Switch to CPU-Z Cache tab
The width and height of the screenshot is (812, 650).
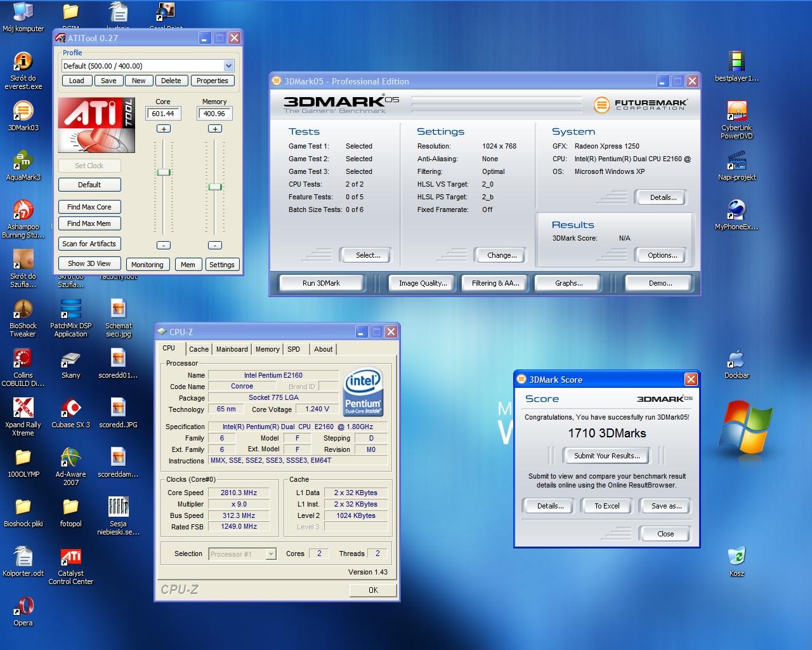coord(199,349)
